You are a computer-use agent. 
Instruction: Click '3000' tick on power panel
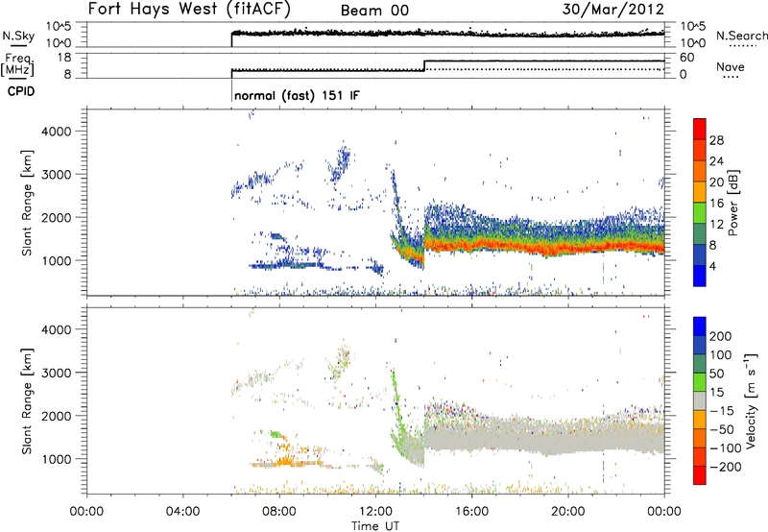click(56, 175)
